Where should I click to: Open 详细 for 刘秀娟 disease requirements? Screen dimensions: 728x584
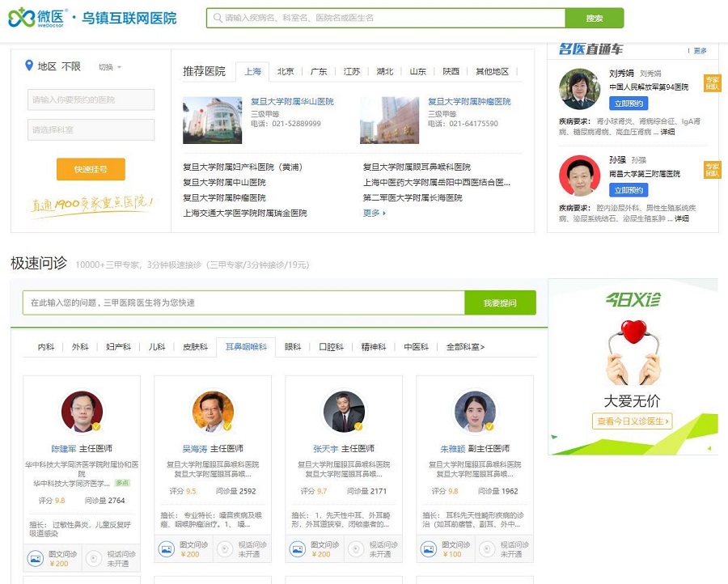tap(667, 132)
